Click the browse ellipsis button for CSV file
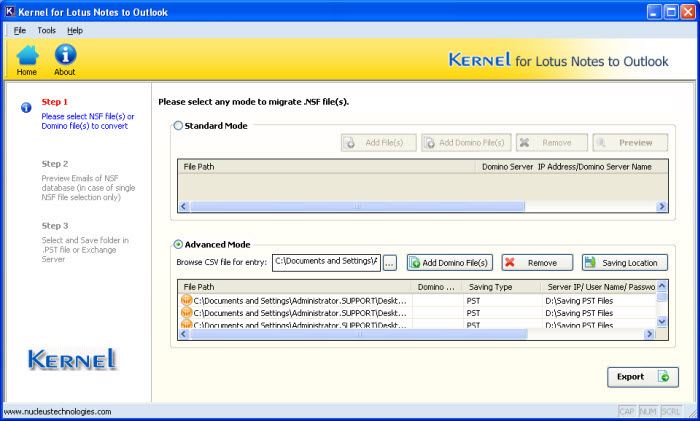 pos(390,263)
